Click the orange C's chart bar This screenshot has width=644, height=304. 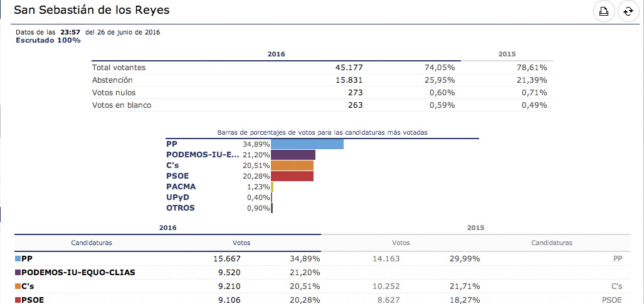click(292, 165)
